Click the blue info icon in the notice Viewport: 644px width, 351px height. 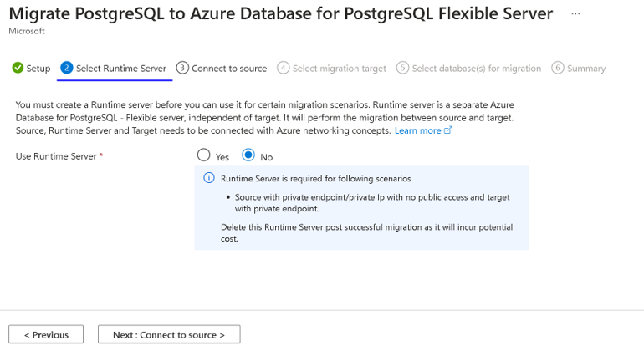point(209,179)
